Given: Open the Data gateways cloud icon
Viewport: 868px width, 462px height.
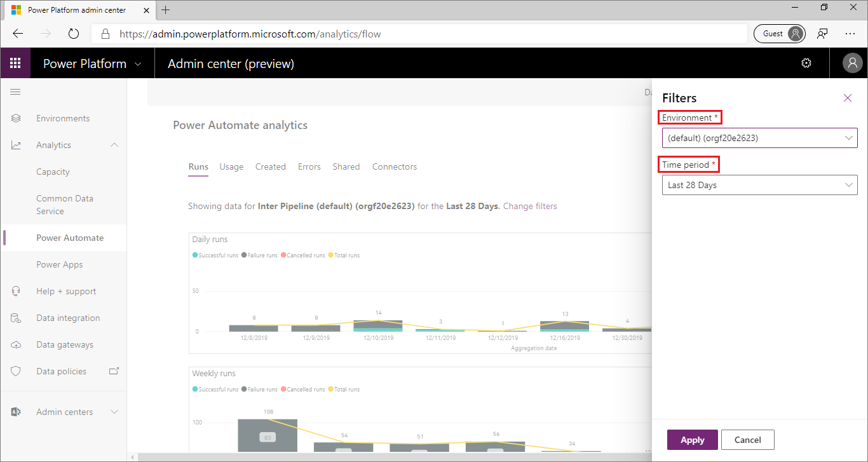Looking at the screenshot, I should coord(17,344).
